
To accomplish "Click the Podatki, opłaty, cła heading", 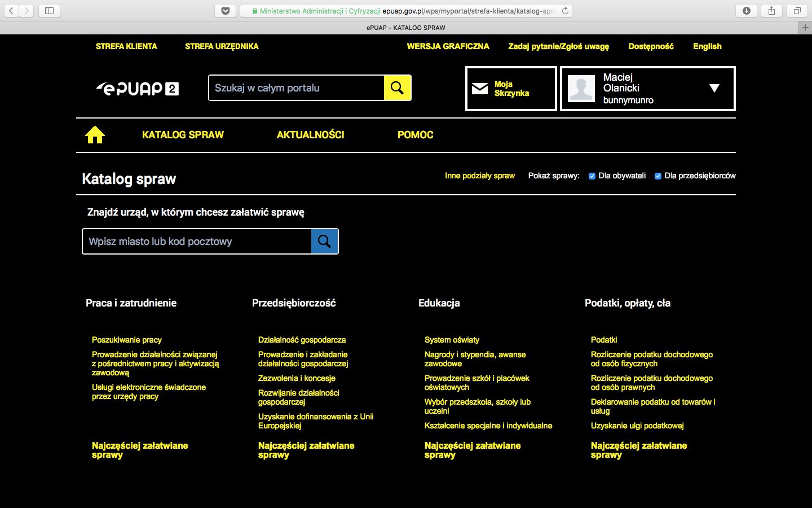I will pos(628,303).
